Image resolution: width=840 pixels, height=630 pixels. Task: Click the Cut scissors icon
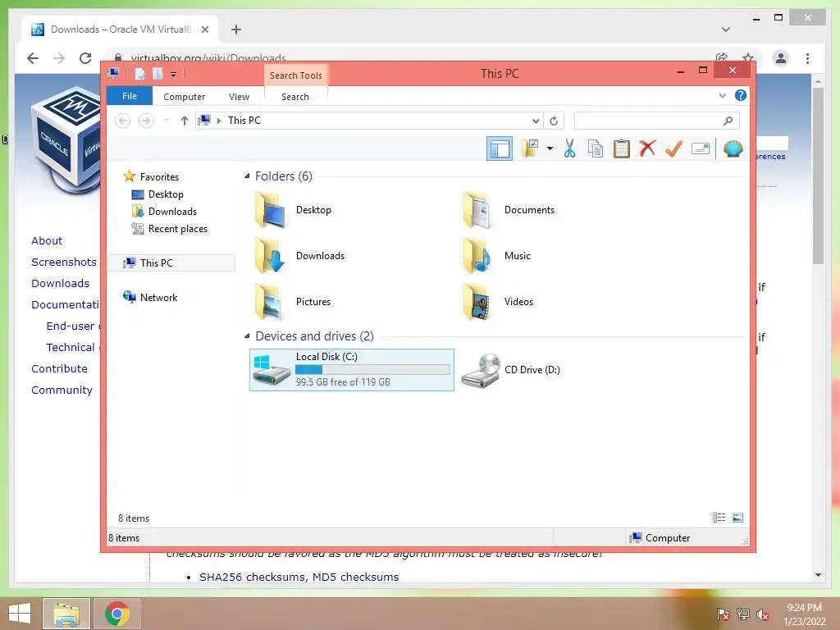tap(569, 148)
